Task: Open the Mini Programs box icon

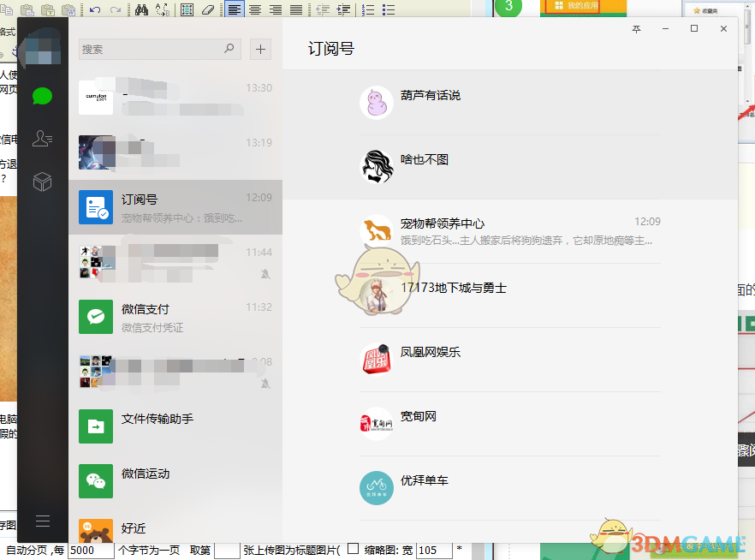Action: [x=42, y=181]
